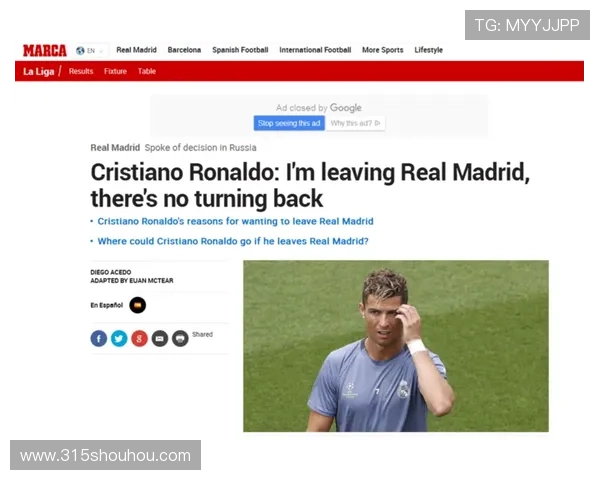Open the La Liga Table tab
Image resolution: width=600 pixels, height=480 pixels.
tap(147, 71)
